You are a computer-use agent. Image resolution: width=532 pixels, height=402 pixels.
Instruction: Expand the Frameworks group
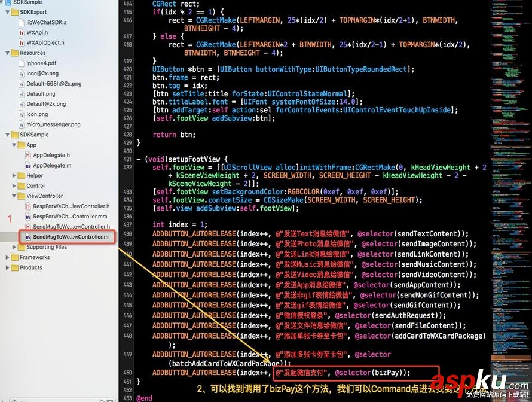(x=7, y=257)
